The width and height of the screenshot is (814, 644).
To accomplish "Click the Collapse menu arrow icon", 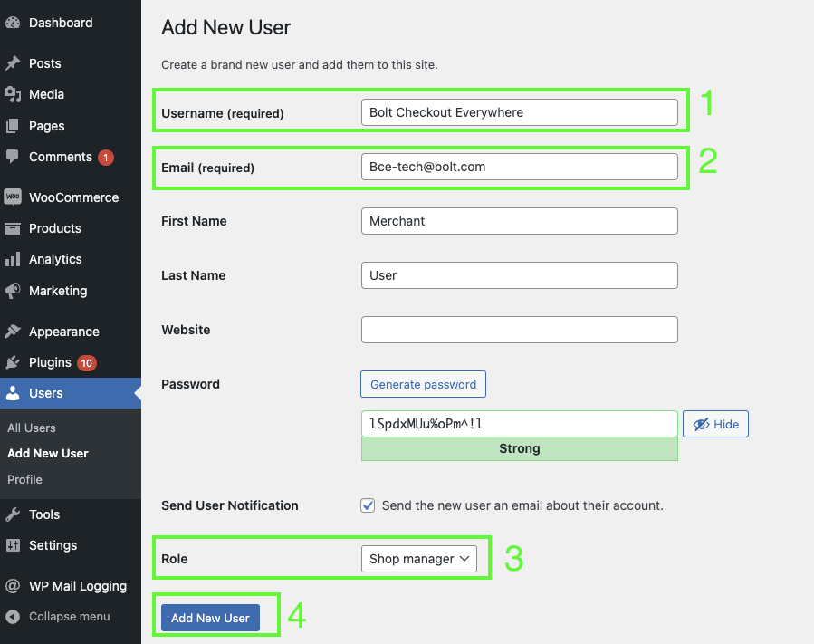I will 13,617.
